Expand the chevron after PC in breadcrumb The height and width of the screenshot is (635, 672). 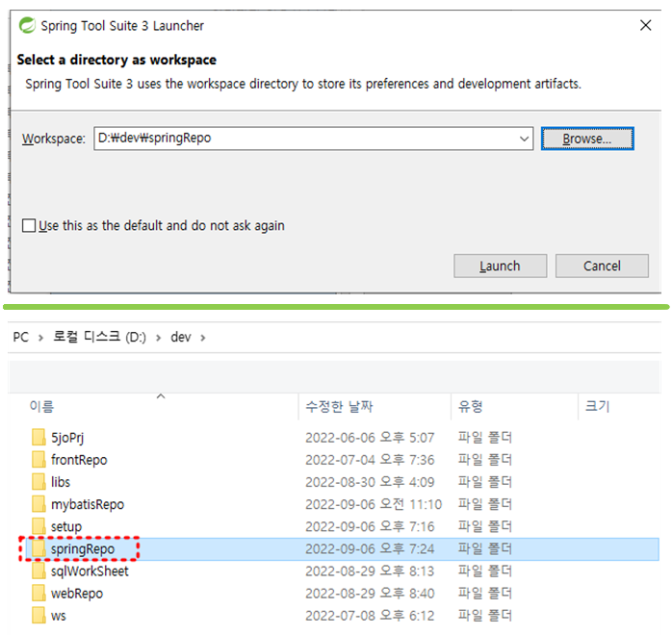40,338
